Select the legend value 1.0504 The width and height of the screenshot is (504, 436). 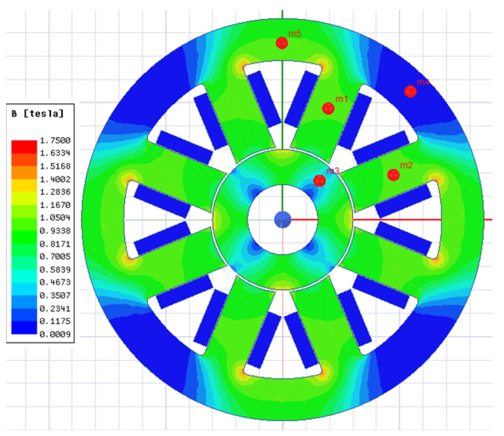click(55, 218)
